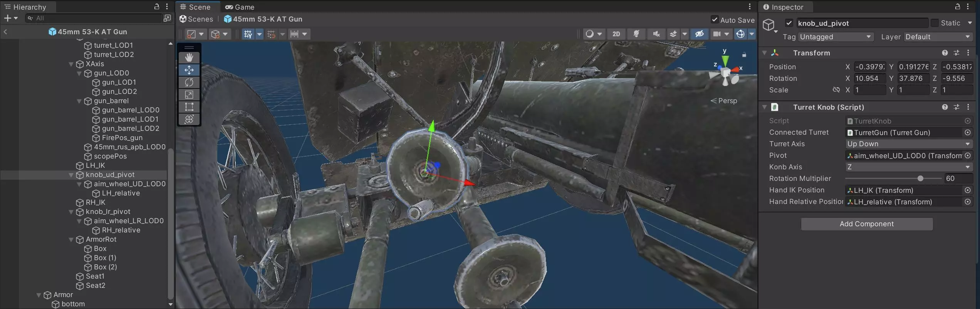Open Transform component help reference
The image size is (980, 309).
click(945, 53)
